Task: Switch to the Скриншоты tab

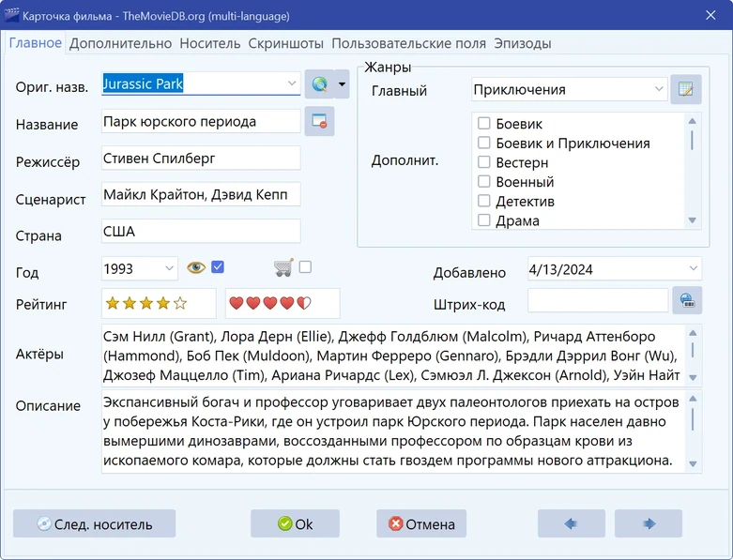Action: (x=285, y=43)
